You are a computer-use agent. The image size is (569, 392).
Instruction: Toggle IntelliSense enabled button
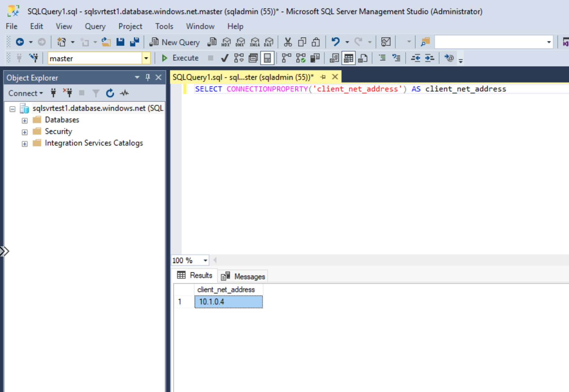click(267, 58)
